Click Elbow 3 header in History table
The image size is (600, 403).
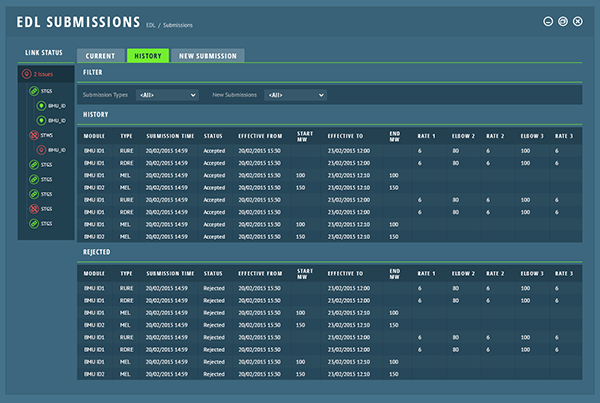(532, 136)
